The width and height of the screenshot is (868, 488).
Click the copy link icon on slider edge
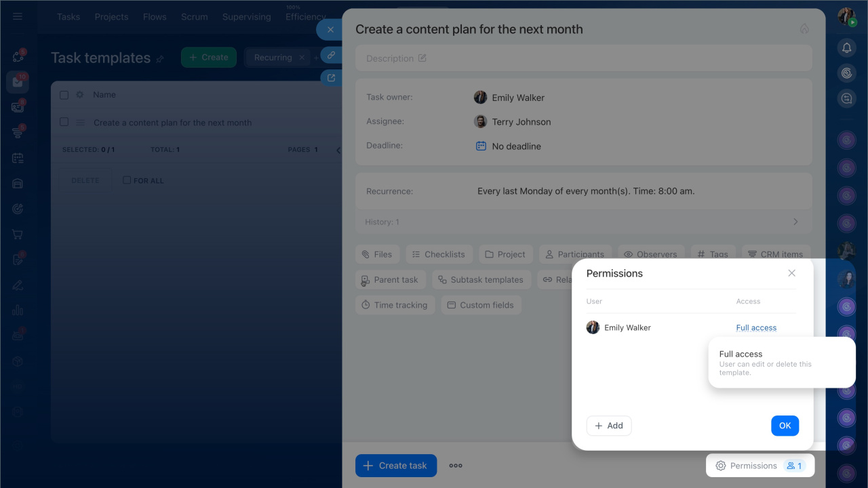[x=331, y=55]
